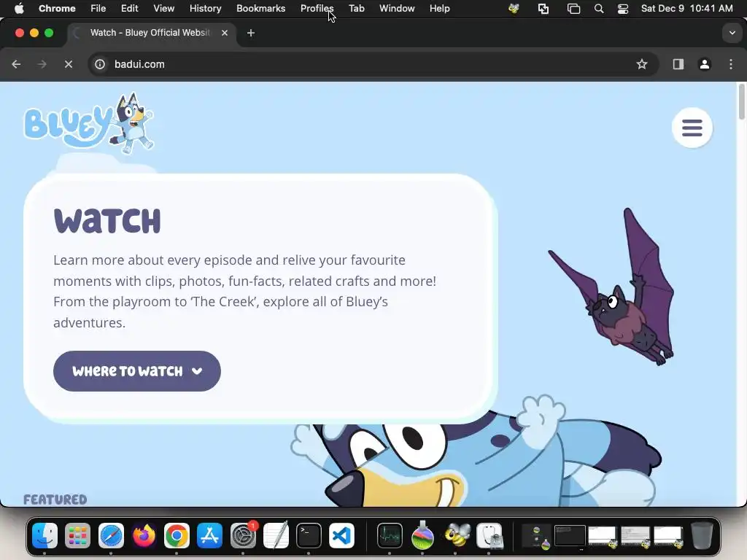Open the Bookmarks menu

260,8
